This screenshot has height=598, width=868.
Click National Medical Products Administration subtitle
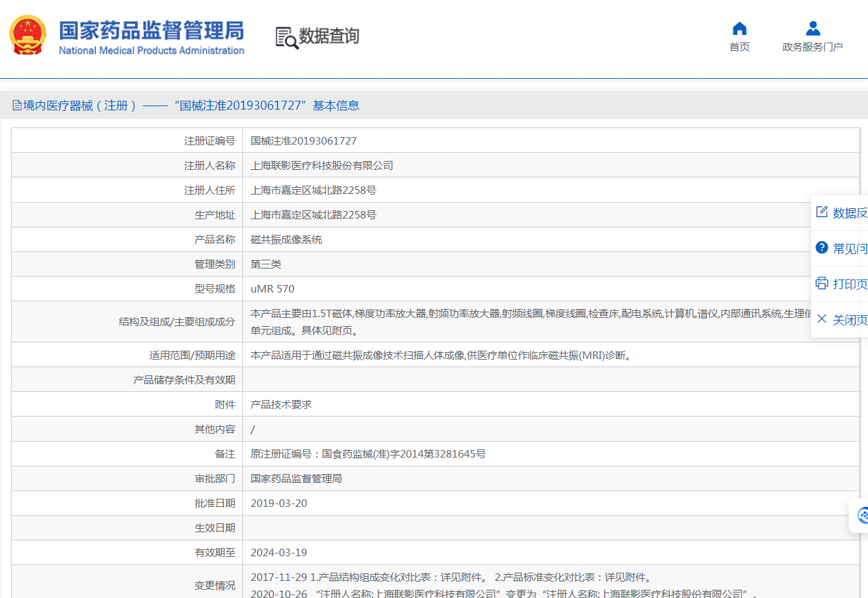coord(151,51)
